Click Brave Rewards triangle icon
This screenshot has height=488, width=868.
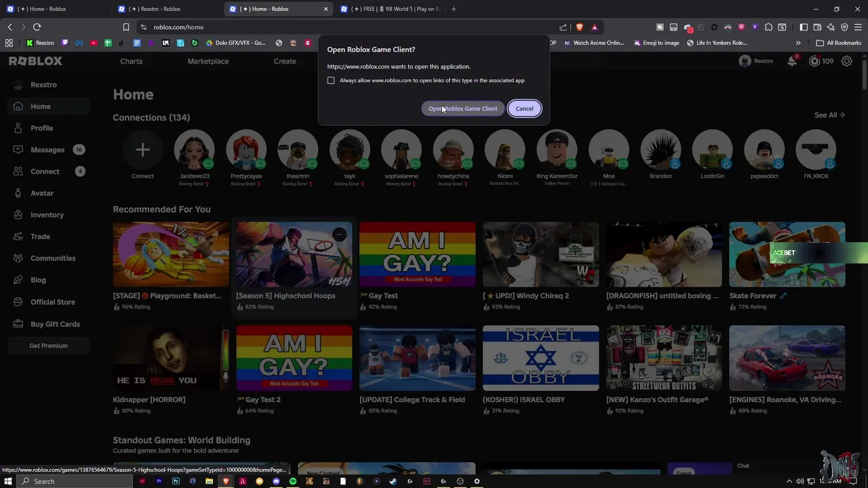coord(595,27)
